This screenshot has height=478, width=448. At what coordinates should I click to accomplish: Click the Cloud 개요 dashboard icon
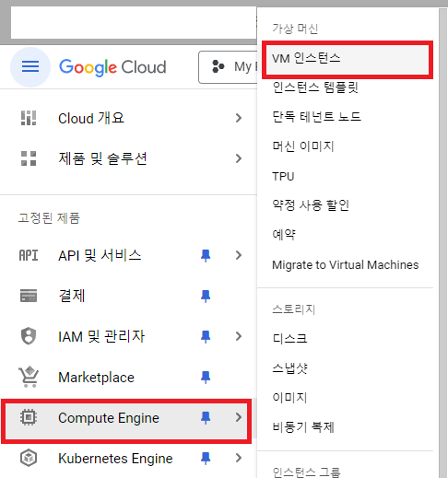[x=29, y=118]
